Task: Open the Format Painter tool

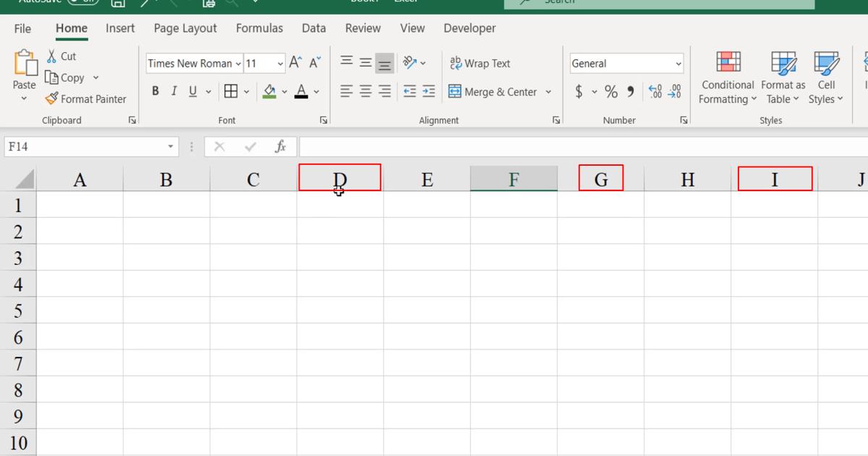Action: pos(85,98)
